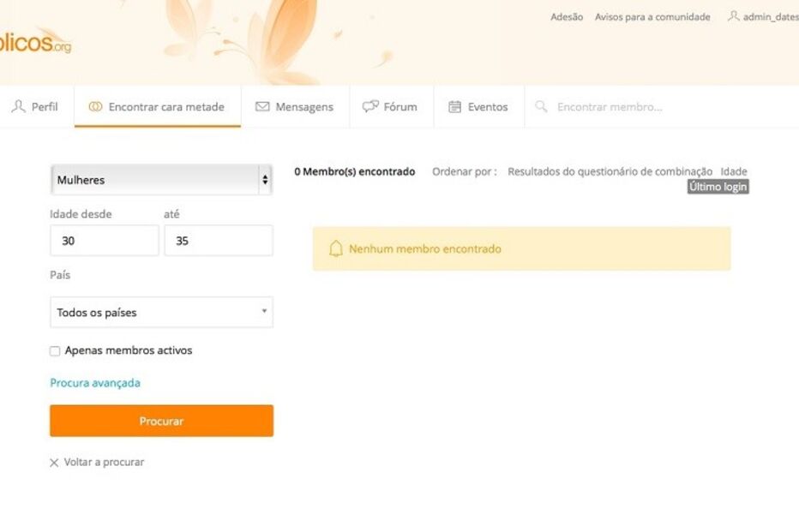Enable the Apenas membros activos checkbox
Screen dimensions: 799x532
click(x=55, y=350)
